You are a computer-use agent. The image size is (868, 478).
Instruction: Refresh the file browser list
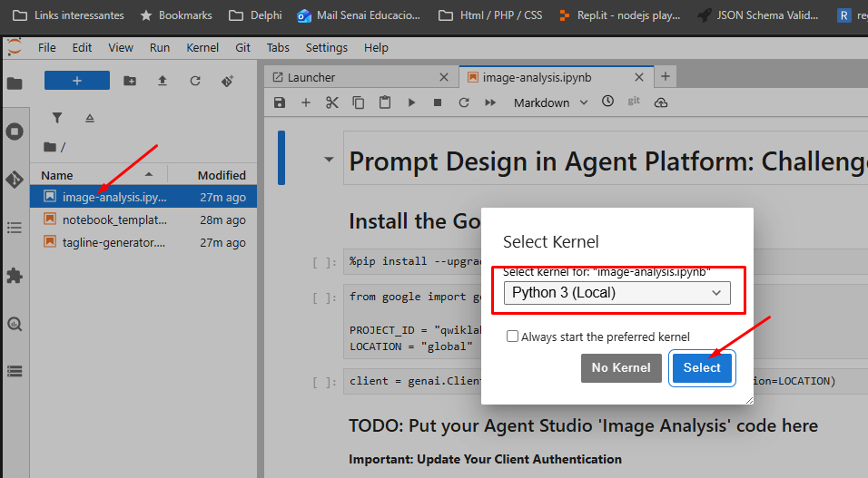click(x=195, y=81)
